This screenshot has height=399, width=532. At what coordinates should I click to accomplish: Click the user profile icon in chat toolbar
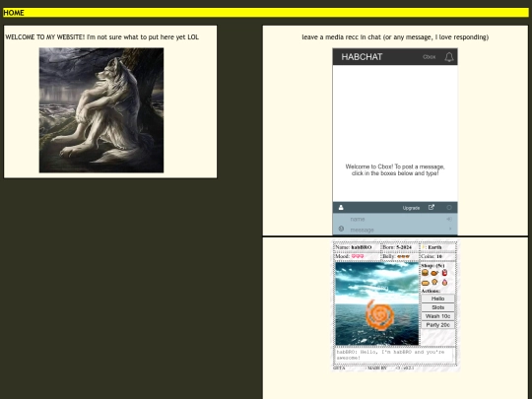click(341, 207)
